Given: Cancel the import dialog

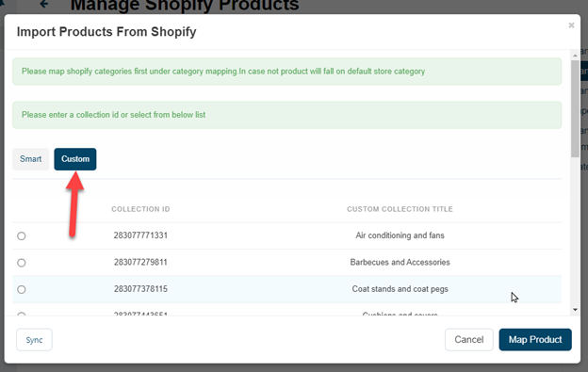Looking at the screenshot, I should tap(468, 340).
